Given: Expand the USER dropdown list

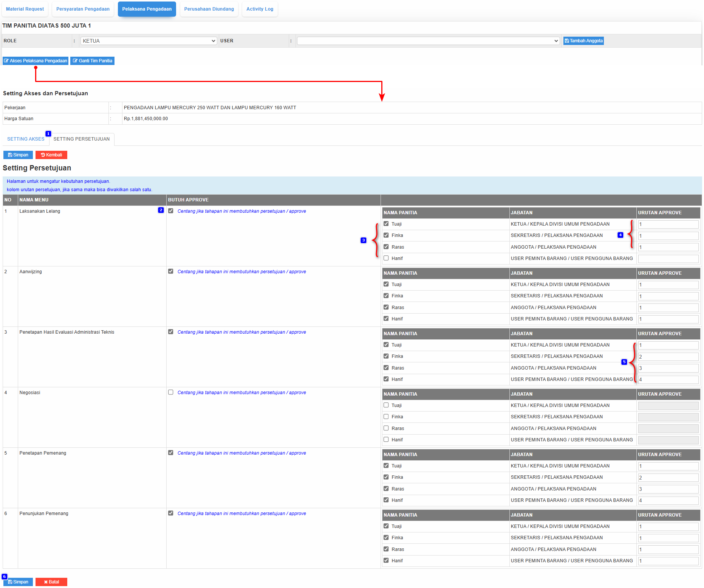Looking at the screenshot, I should (428, 41).
